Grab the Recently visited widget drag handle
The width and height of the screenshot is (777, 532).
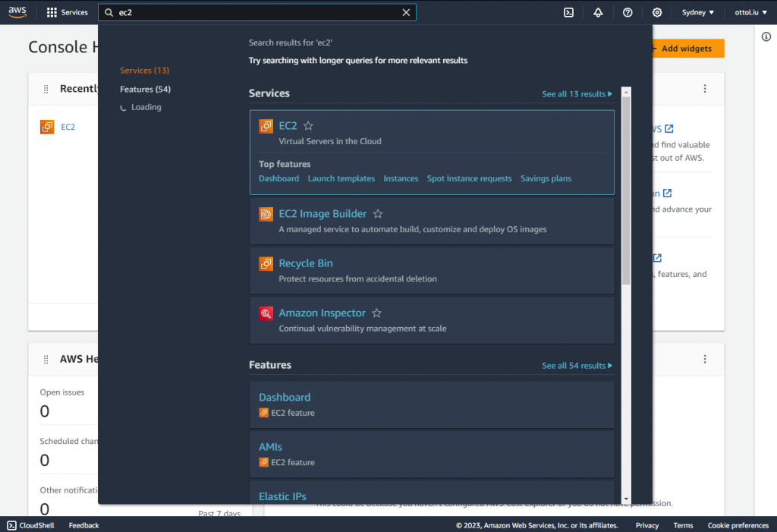tap(46, 89)
